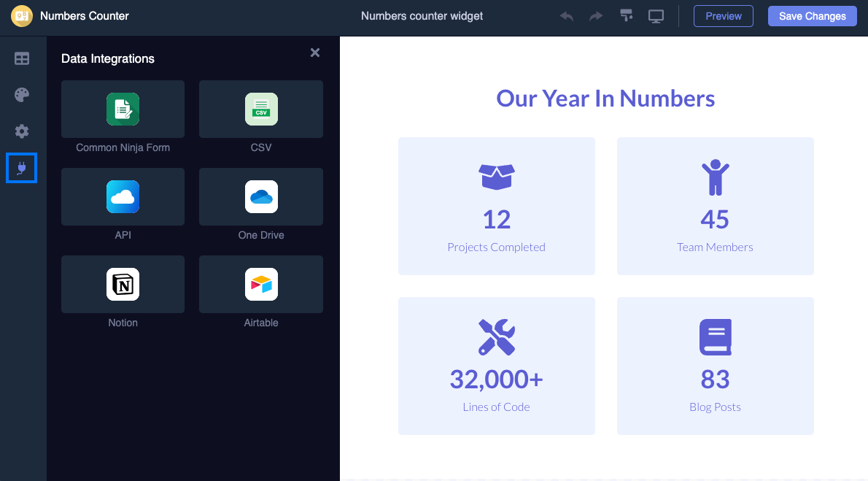Click the Numbers Counter app name
This screenshot has width=868, height=481.
click(84, 16)
